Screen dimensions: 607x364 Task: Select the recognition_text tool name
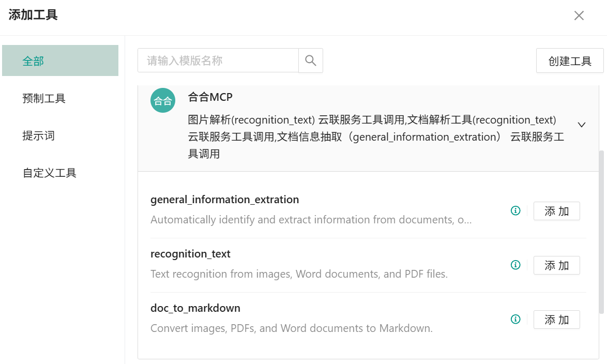click(190, 254)
